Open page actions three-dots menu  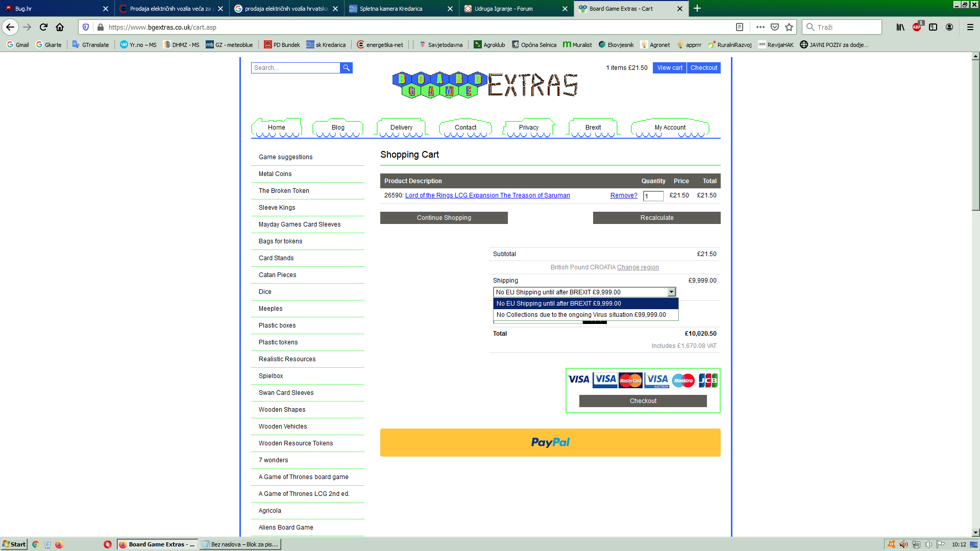tap(760, 27)
